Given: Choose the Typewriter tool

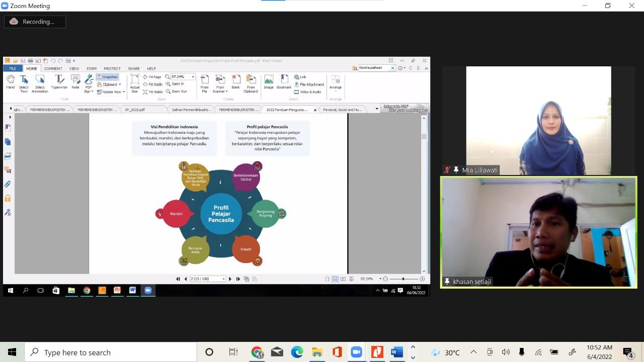Looking at the screenshot, I should (59, 82).
